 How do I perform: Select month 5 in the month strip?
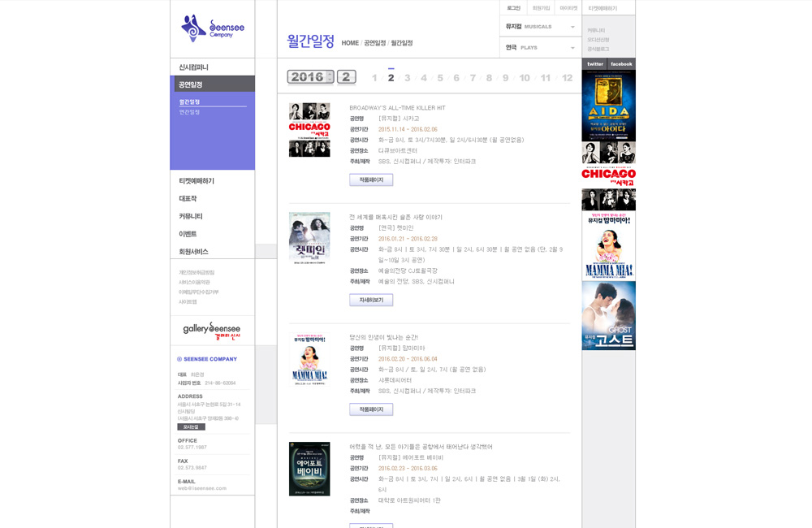click(x=440, y=78)
